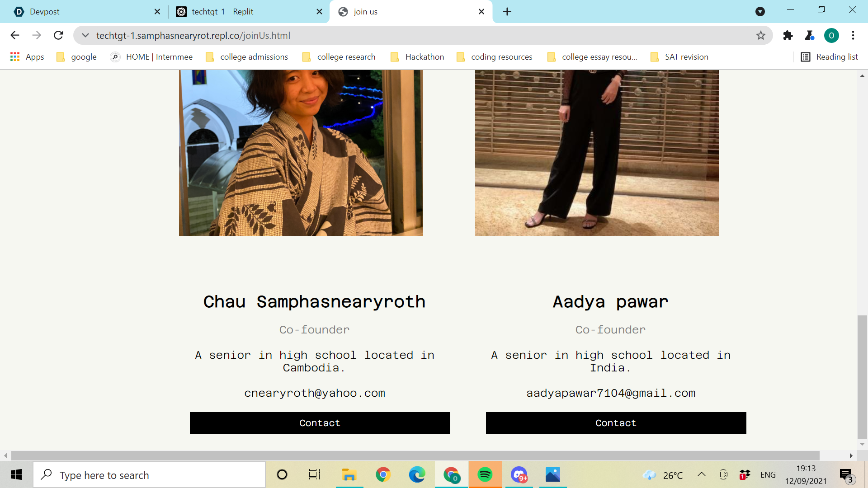Bookmark this page with star icon
The height and width of the screenshot is (488, 868).
[761, 35]
